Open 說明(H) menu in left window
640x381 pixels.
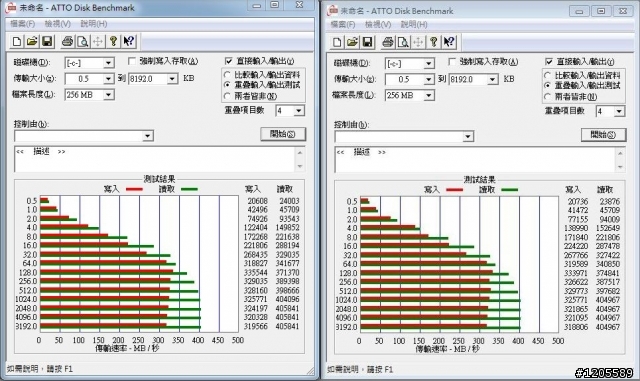pyautogui.click(x=94, y=24)
